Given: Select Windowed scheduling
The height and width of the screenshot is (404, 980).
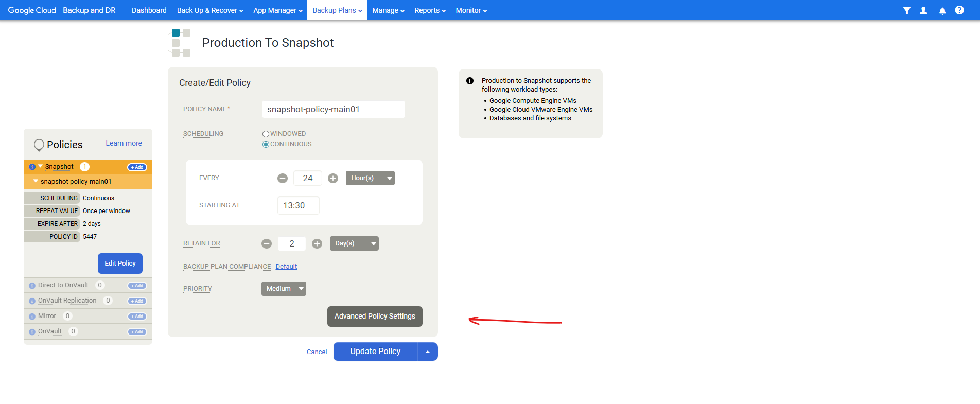Looking at the screenshot, I should (x=266, y=134).
